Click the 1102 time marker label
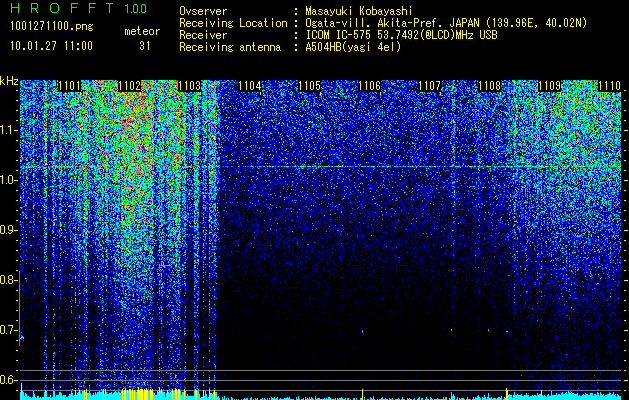The height and width of the screenshot is (400, 629). point(130,86)
